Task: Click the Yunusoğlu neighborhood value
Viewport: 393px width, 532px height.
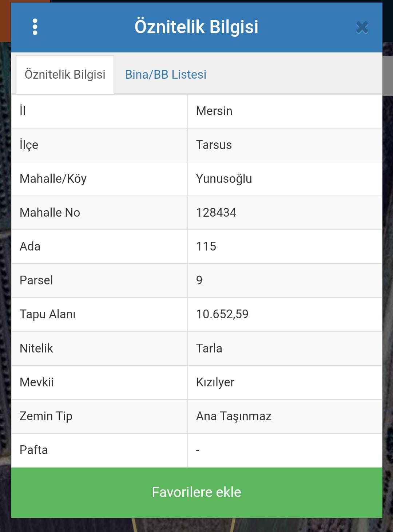Action: (224, 179)
